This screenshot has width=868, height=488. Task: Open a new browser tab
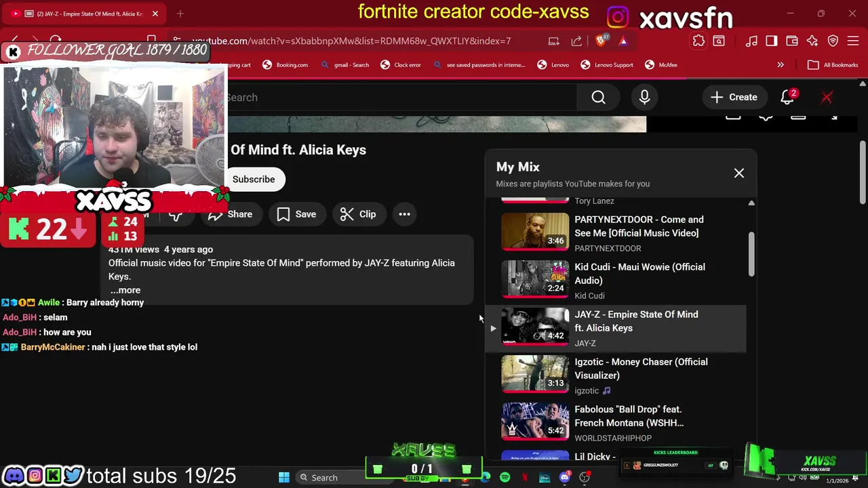(x=180, y=14)
